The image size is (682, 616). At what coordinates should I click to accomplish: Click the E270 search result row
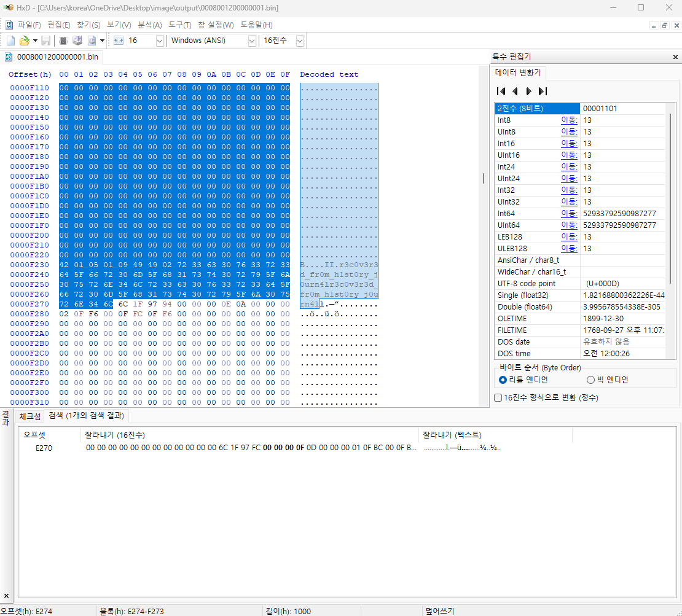44,448
